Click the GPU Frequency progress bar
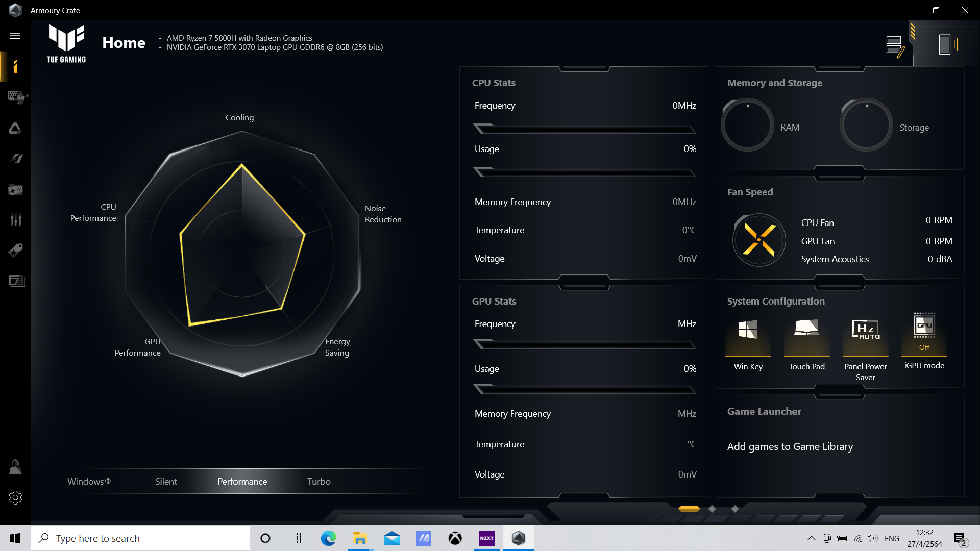This screenshot has width=980, height=551. coord(584,344)
